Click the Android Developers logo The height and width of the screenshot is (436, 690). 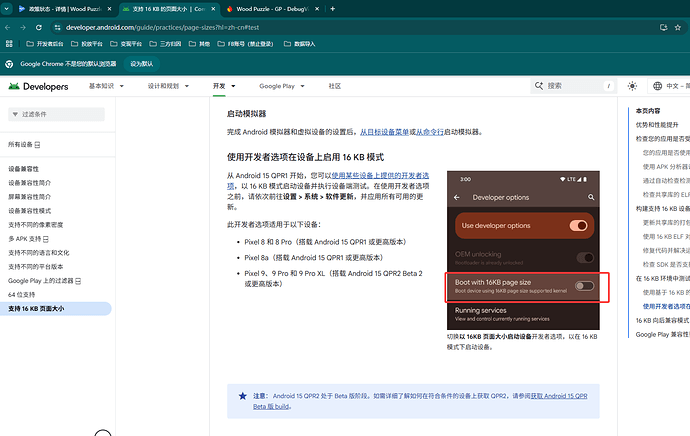(x=38, y=86)
